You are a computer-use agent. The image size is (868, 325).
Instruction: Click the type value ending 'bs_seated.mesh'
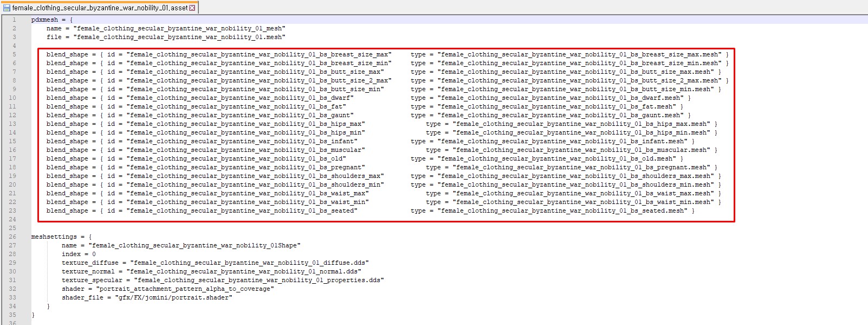click(x=562, y=211)
